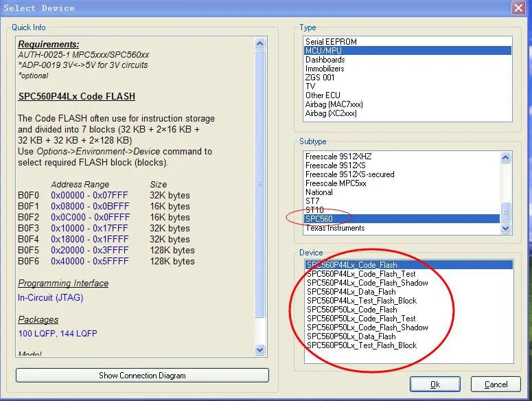The width and height of the screenshot is (532, 401).
Task: Select Serial EEPROM in Type list
Action: pos(331,42)
